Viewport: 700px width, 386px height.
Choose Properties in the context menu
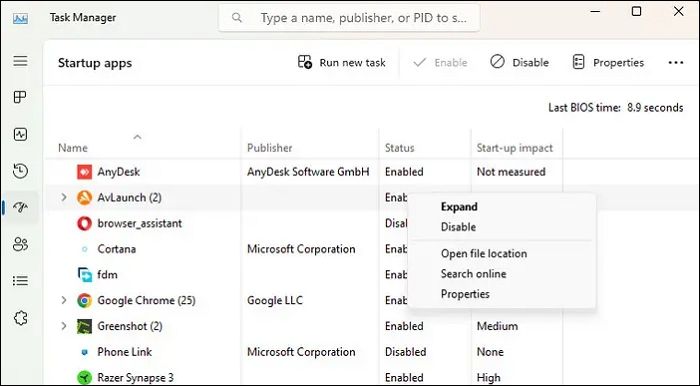(465, 294)
